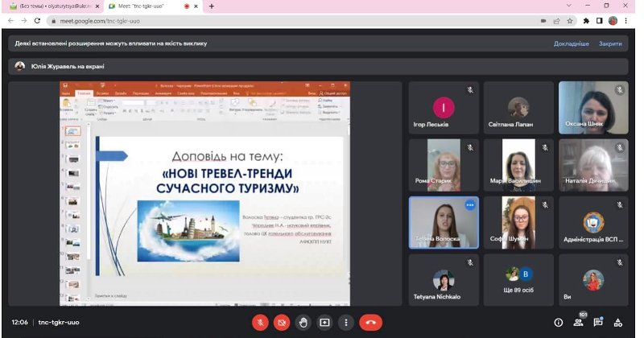Click the Докладніше link
The height and width of the screenshot is (338, 644).
point(571,43)
